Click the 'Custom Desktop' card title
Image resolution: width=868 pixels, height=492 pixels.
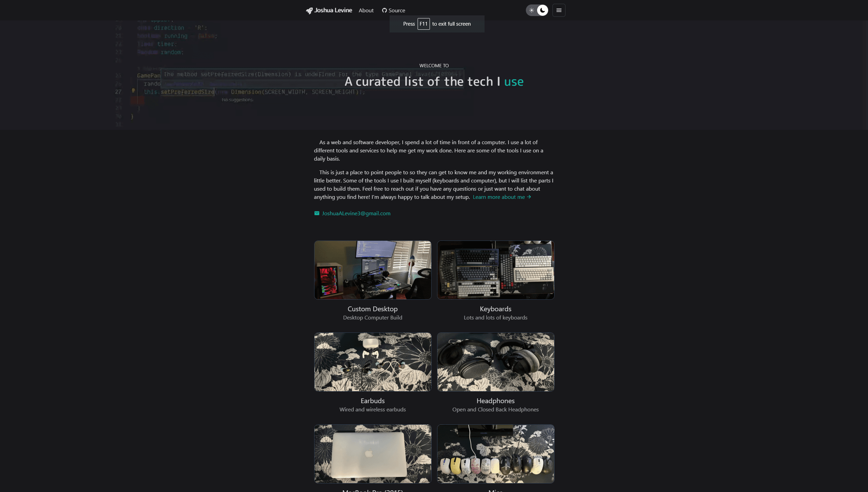[x=373, y=309]
